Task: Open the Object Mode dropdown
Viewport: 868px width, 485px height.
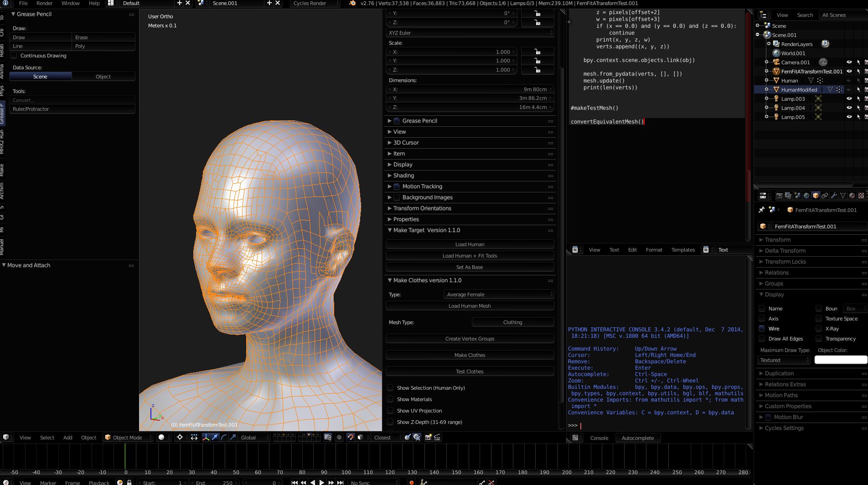Action: tap(128, 437)
